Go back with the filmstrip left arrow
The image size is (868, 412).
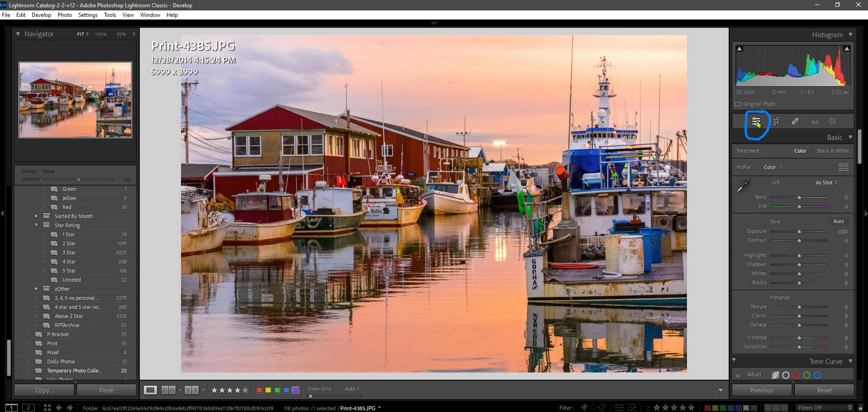(59, 407)
